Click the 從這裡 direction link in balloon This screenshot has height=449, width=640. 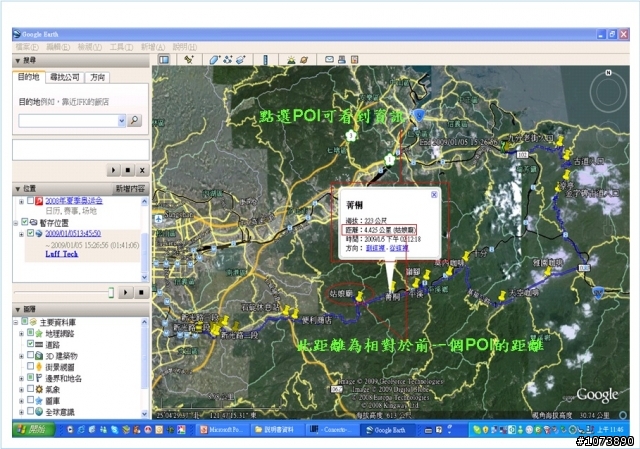click(x=398, y=248)
